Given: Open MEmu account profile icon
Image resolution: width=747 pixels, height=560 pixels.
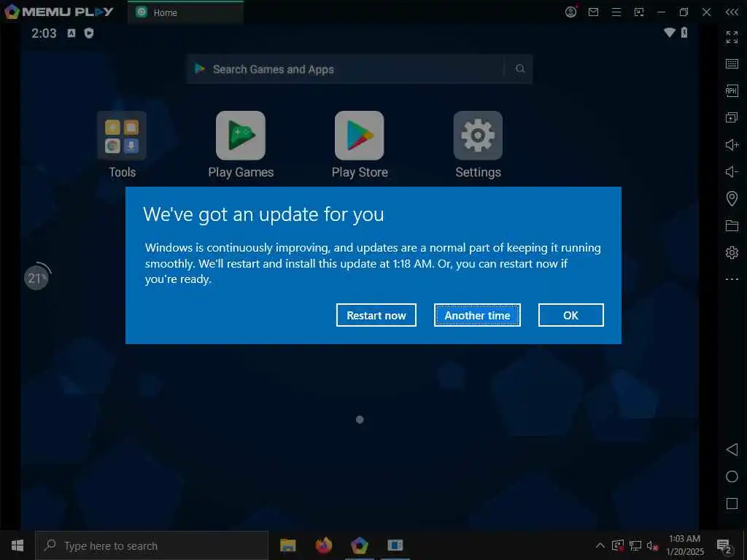Looking at the screenshot, I should pyautogui.click(x=570, y=12).
